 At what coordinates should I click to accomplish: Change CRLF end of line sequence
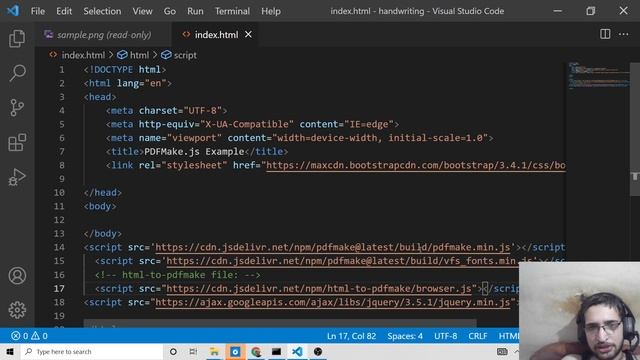[478, 336]
